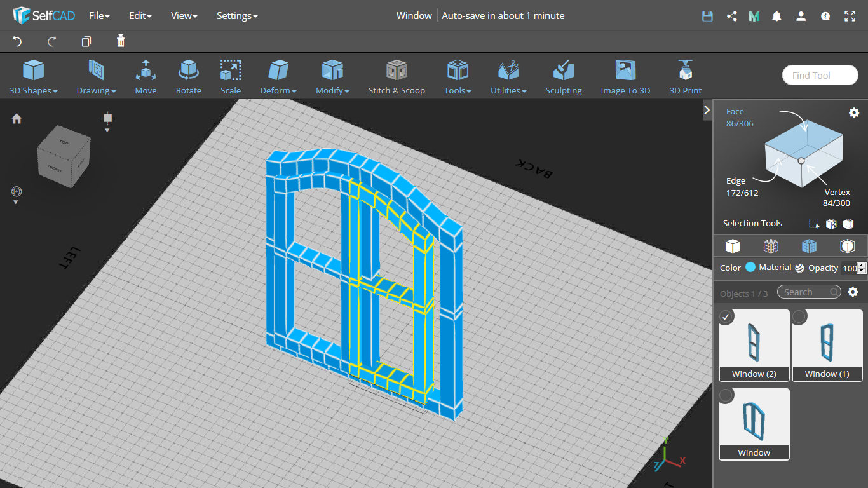Click the project name Window

coord(414,16)
